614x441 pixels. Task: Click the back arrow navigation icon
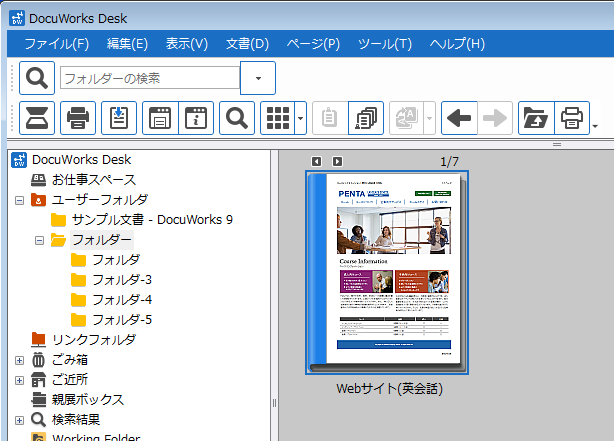[x=459, y=118]
